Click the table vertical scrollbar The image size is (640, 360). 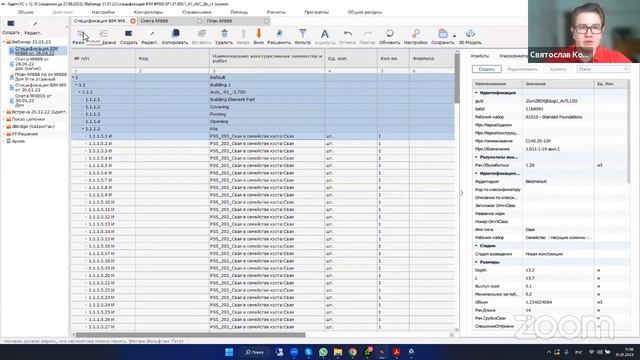457,78
